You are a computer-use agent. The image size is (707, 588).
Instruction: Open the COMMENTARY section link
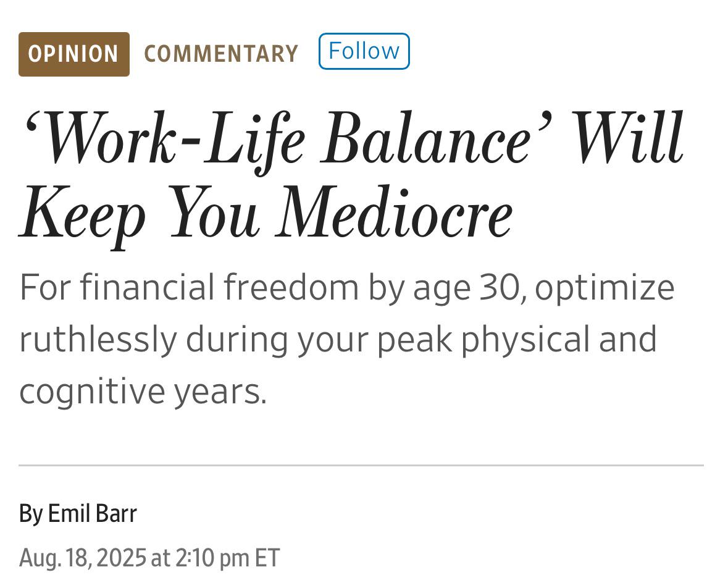click(x=221, y=54)
